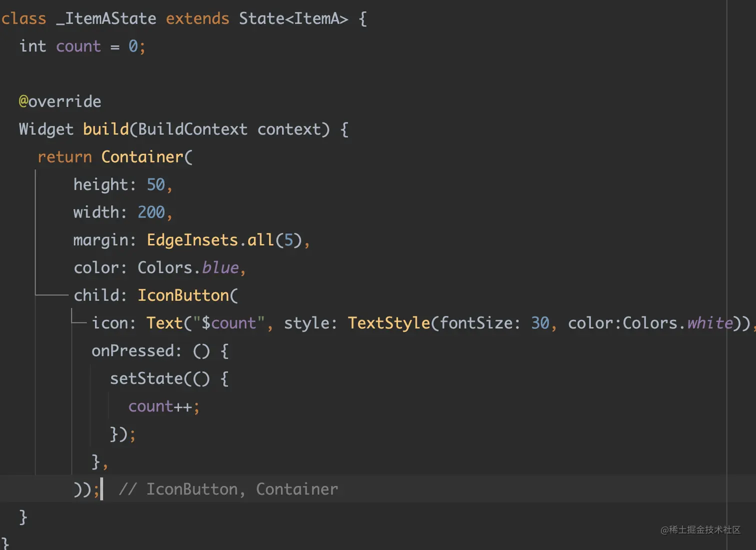Click the 'int' type keyword
This screenshot has height=550, width=756.
point(33,46)
